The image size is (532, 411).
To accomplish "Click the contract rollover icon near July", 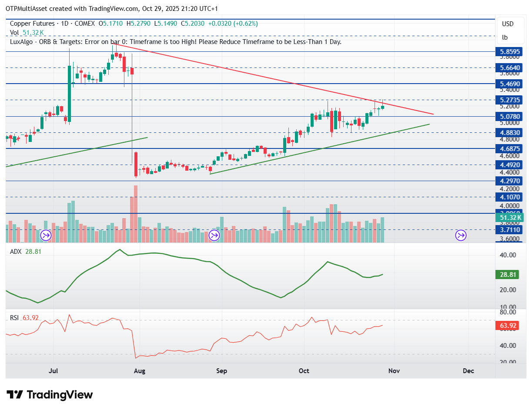I will click(46, 236).
